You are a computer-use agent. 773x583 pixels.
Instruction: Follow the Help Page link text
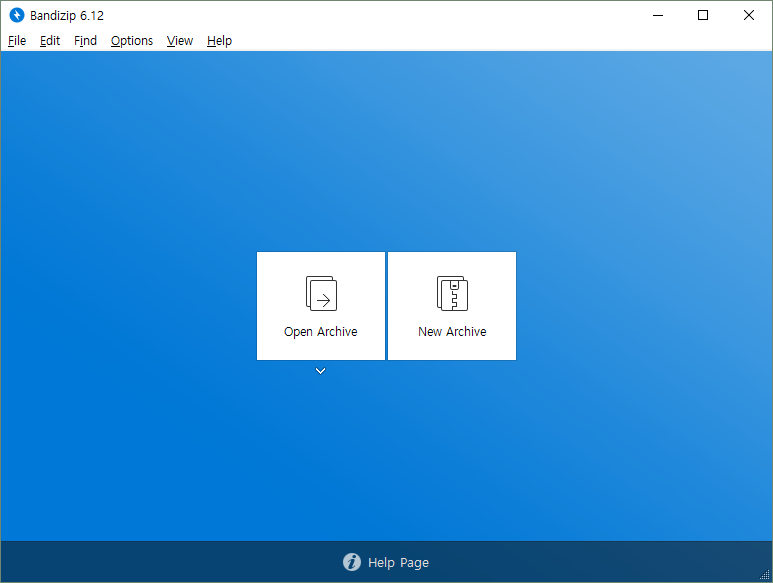[x=398, y=563]
